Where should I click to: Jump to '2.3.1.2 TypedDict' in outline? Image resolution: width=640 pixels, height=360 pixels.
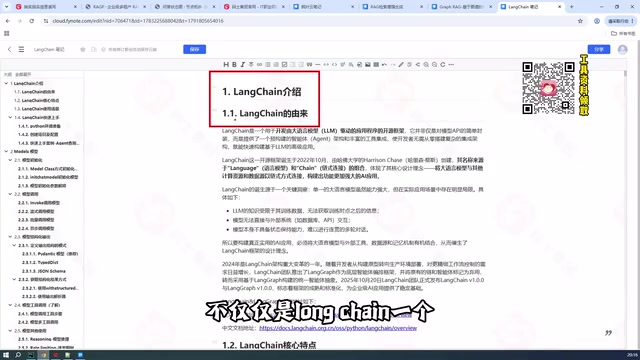pos(40,262)
